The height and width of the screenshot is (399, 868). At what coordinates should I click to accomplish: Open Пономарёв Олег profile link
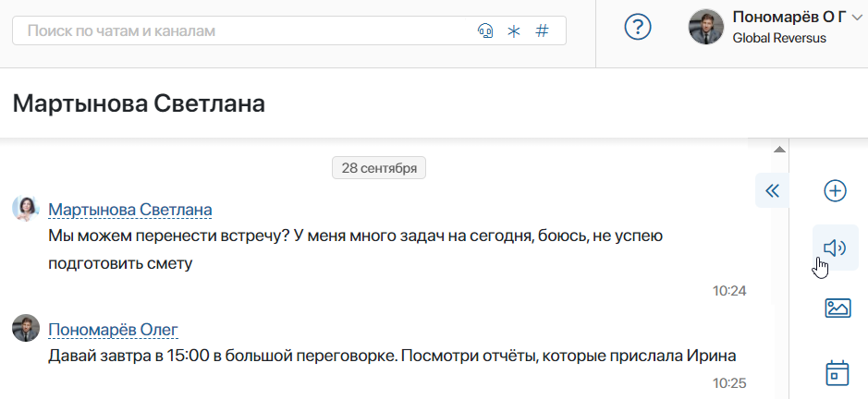tap(114, 330)
